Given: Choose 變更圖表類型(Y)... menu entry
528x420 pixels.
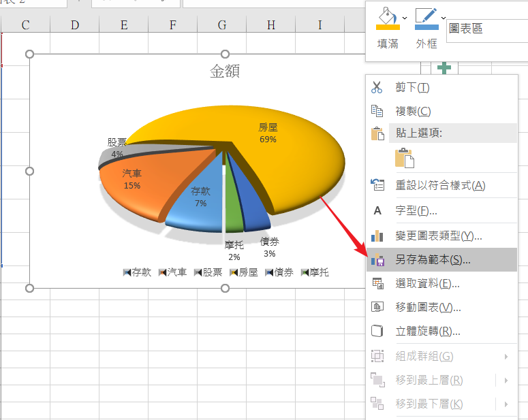Looking at the screenshot, I should (x=441, y=236).
